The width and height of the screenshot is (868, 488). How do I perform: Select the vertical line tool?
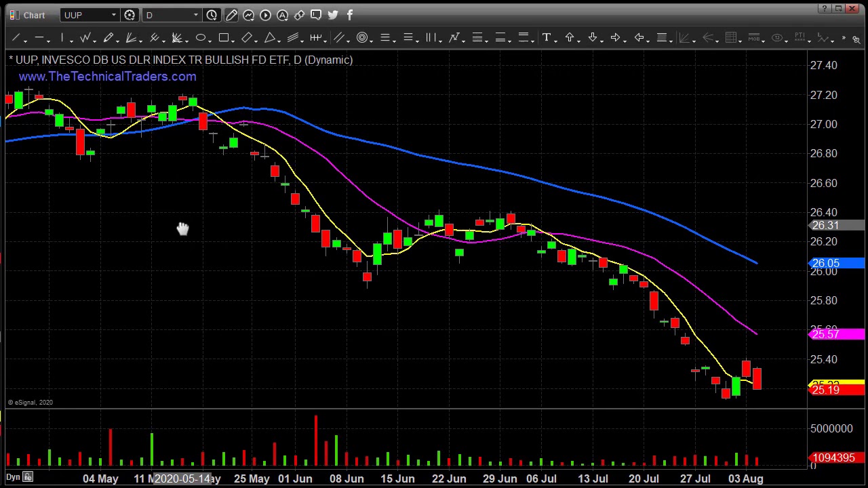click(62, 38)
